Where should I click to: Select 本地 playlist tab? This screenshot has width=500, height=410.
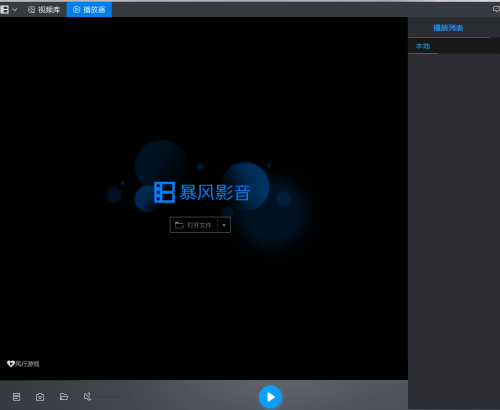click(423, 46)
